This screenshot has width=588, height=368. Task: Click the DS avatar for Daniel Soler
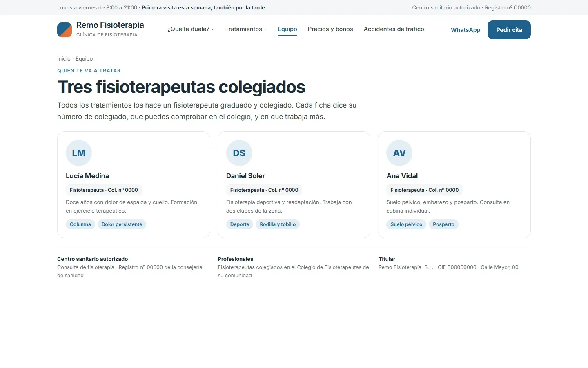point(239,153)
